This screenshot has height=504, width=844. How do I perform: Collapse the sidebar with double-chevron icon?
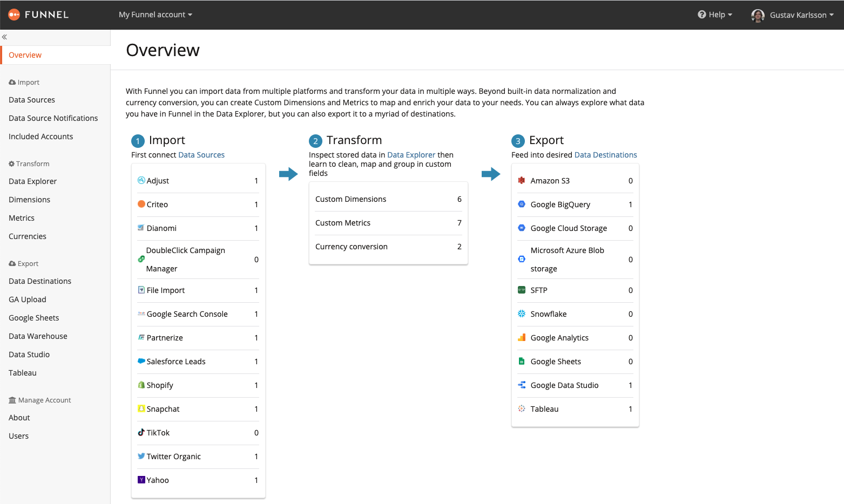(x=4, y=37)
